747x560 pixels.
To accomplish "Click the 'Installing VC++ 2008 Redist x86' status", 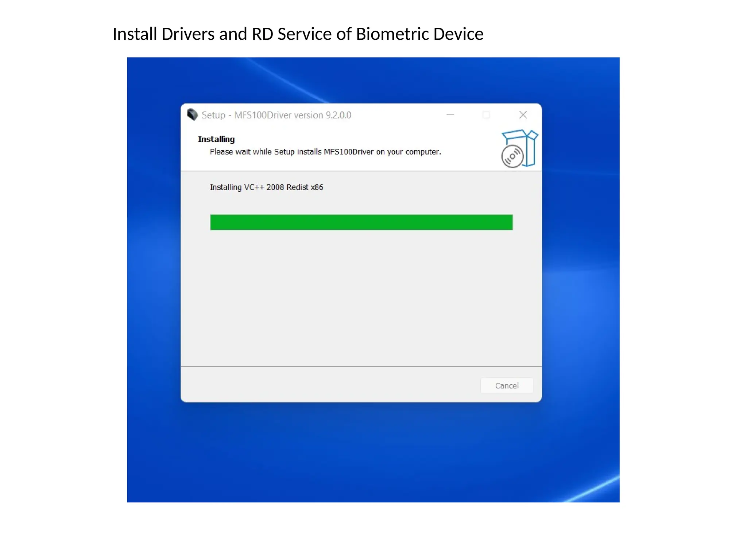I will pyautogui.click(x=267, y=187).
